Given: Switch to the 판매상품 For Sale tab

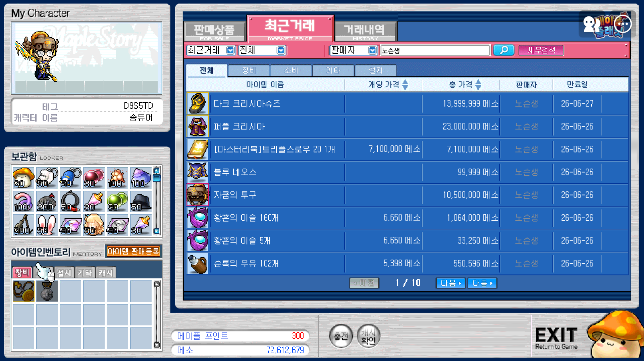Looking at the screenshot, I should (215, 32).
